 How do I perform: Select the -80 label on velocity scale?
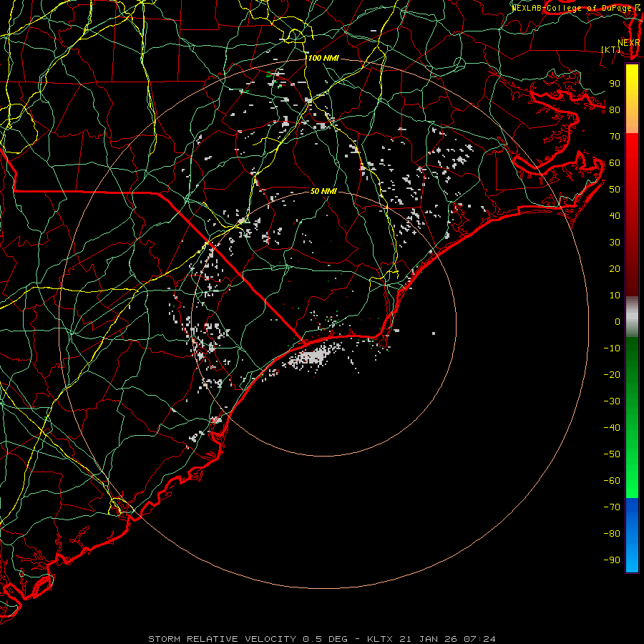(x=612, y=534)
